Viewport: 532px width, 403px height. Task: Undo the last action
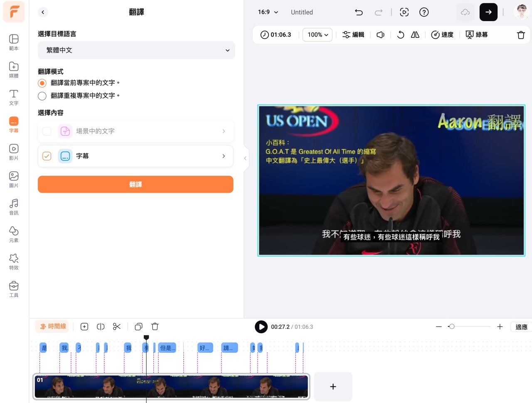pyautogui.click(x=359, y=12)
